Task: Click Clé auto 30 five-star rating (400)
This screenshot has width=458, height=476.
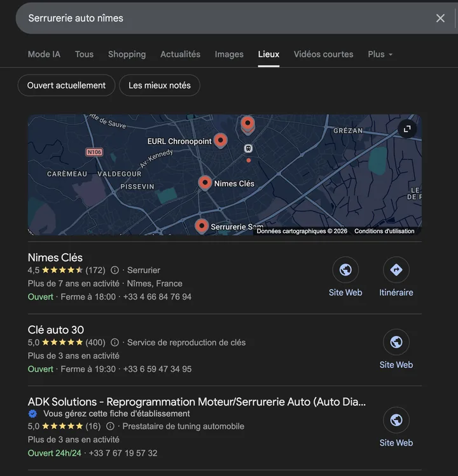Action: coord(66,342)
